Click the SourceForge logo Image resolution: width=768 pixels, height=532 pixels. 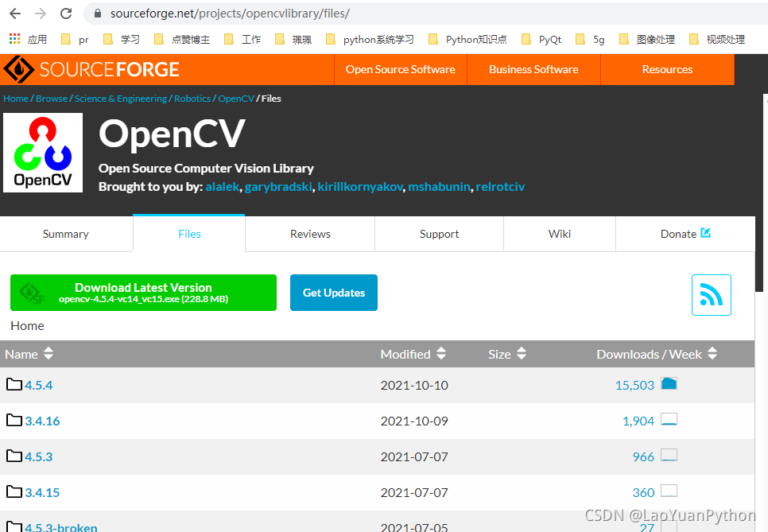tap(91, 69)
